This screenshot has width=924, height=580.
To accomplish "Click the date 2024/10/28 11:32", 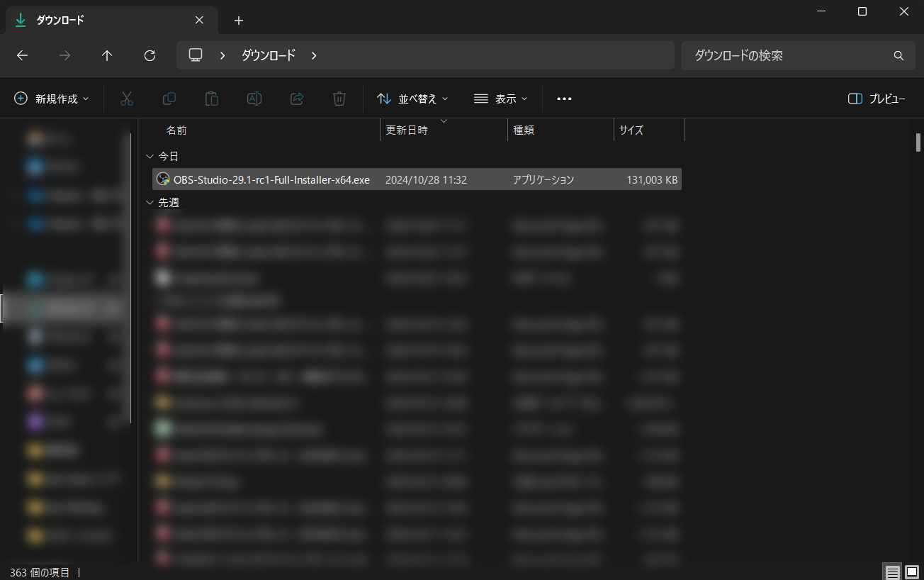I will (x=426, y=180).
